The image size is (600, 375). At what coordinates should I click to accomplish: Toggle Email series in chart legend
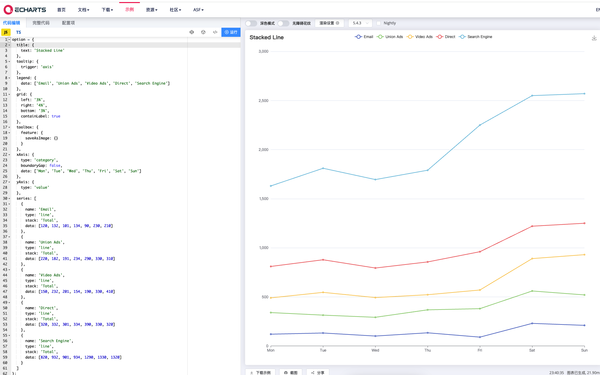(x=364, y=37)
